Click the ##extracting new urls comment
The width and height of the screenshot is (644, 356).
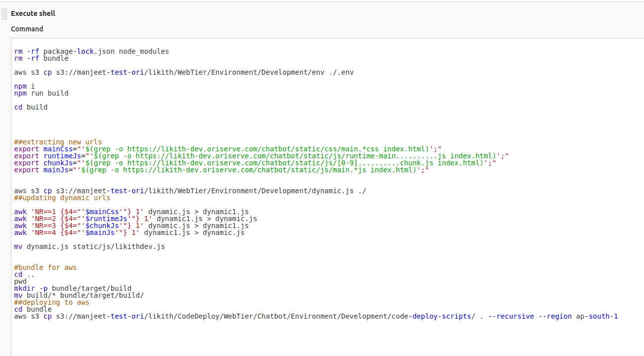coord(58,142)
